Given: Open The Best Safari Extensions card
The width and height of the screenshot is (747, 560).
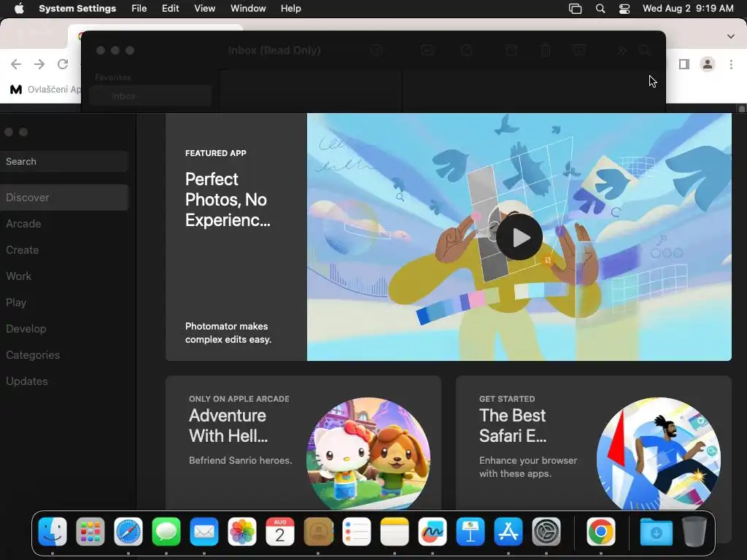Looking at the screenshot, I should point(594,443).
